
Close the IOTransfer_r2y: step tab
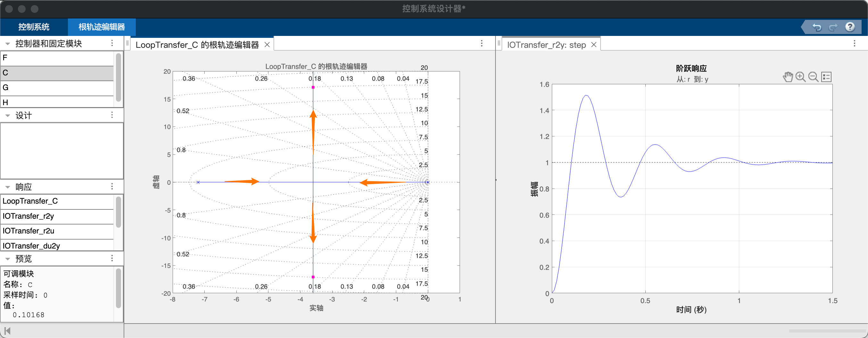pos(594,45)
